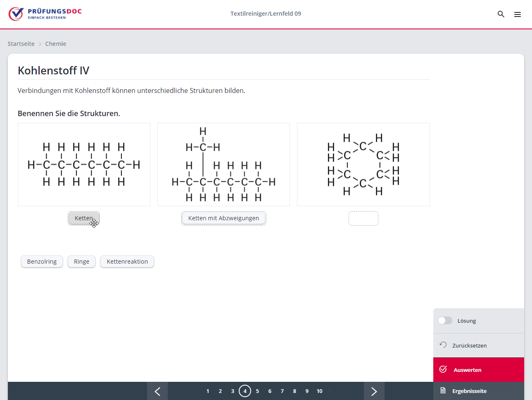Viewport: 532px width, 400px height.
Task: Go to previous page arrow
Action: pyautogui.click(x=157, y=391)
